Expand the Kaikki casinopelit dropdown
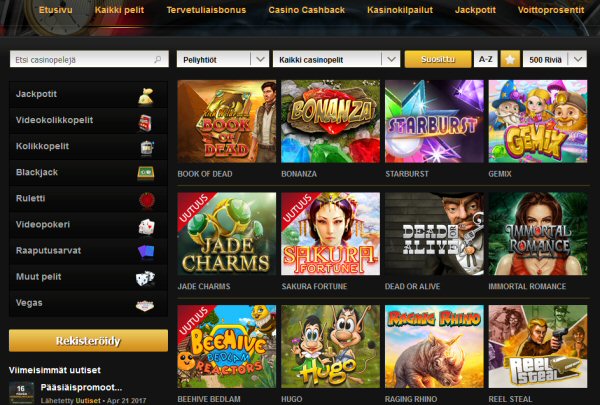 (336, 59)
